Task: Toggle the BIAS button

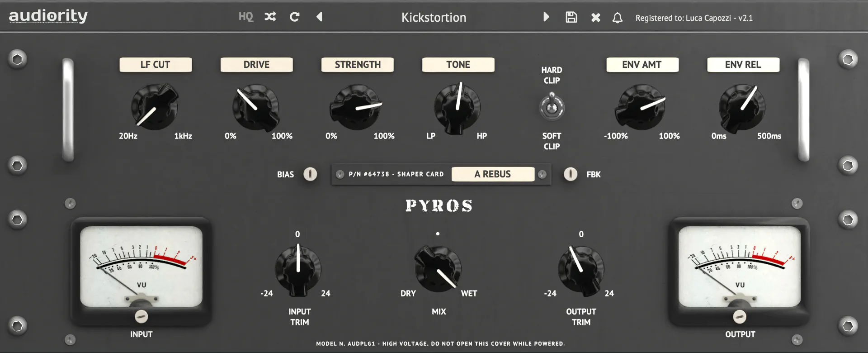Action: click(x=310, y=174)
